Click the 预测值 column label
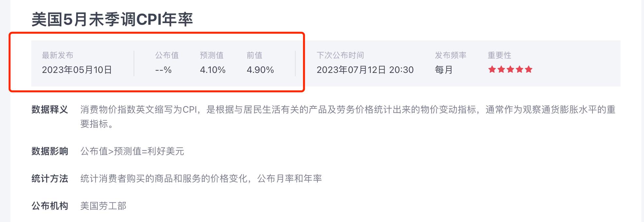The height and width of the screenshot is (222, 644). (x=212, y=55)
